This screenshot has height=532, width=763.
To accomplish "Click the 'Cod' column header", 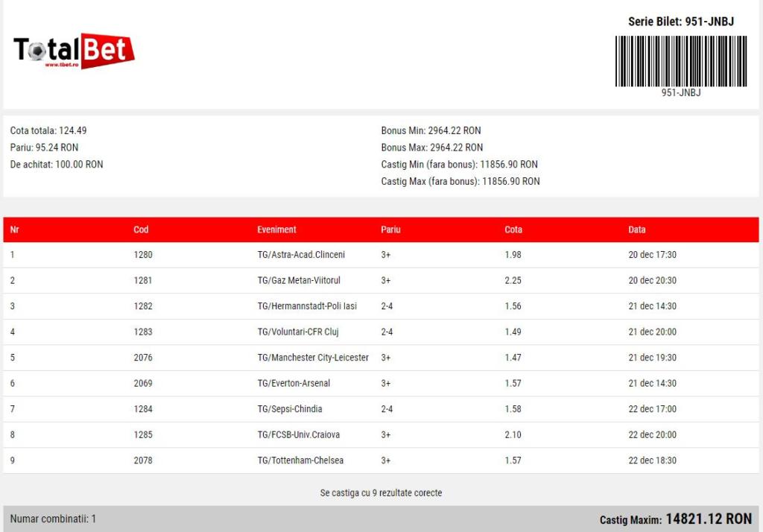I will point(141,229).
